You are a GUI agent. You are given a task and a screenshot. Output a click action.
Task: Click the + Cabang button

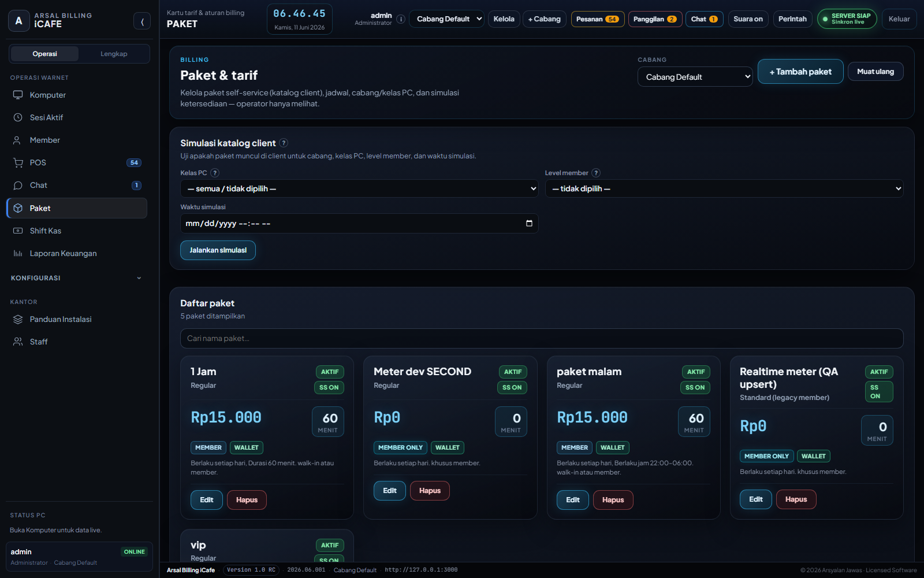(544, 19)
